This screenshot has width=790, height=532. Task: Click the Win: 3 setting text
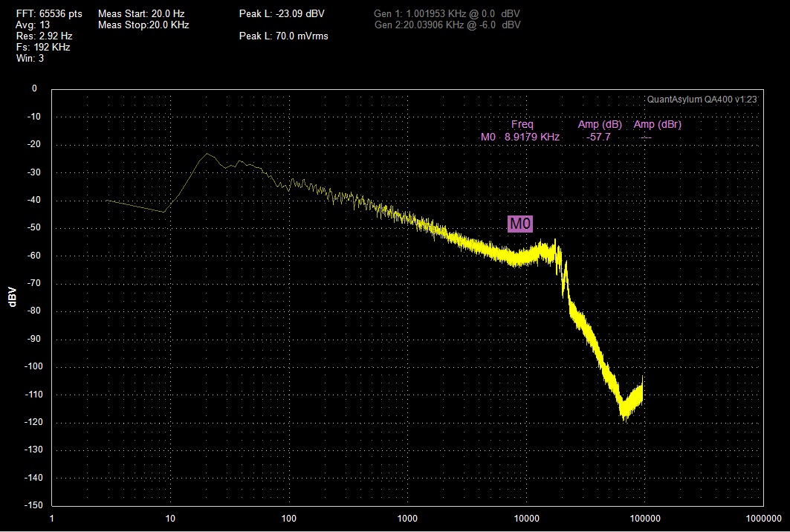30,59
